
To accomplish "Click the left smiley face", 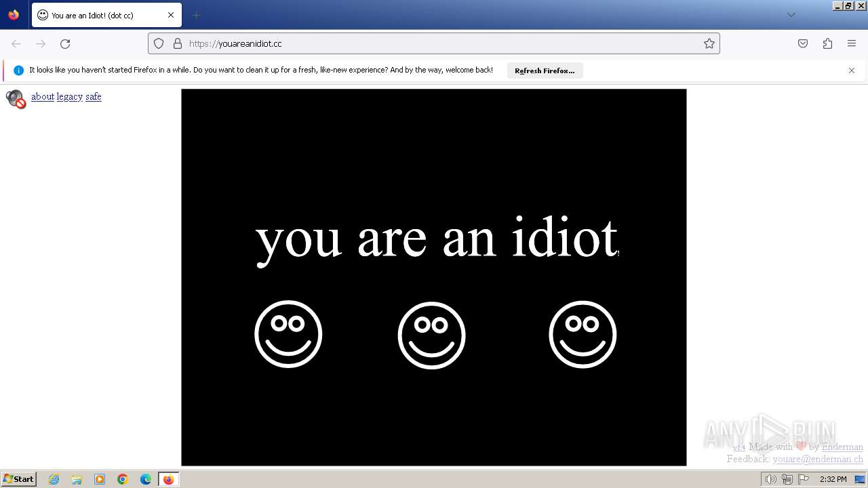I will [x=288, y=334].
